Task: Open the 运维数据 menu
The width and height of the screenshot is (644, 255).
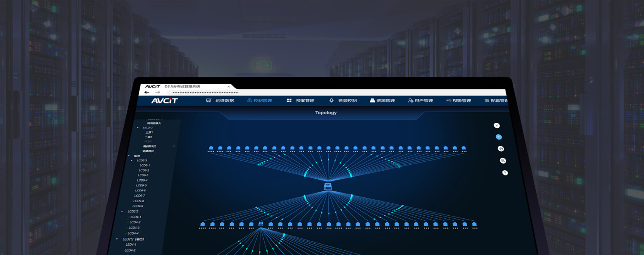Action: (x=220, y=101)
